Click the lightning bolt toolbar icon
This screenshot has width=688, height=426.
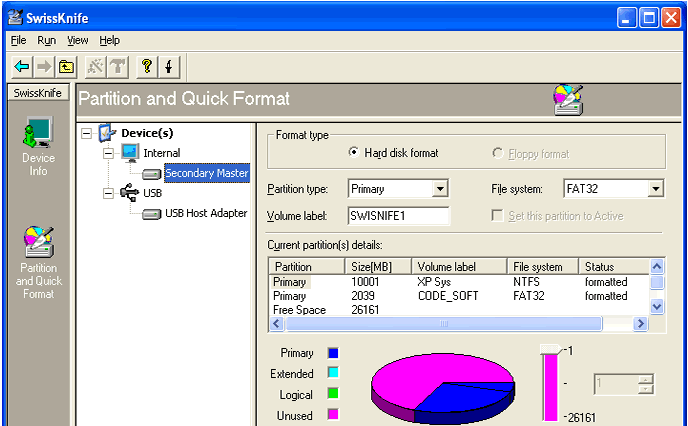click(x=169, y=67)
